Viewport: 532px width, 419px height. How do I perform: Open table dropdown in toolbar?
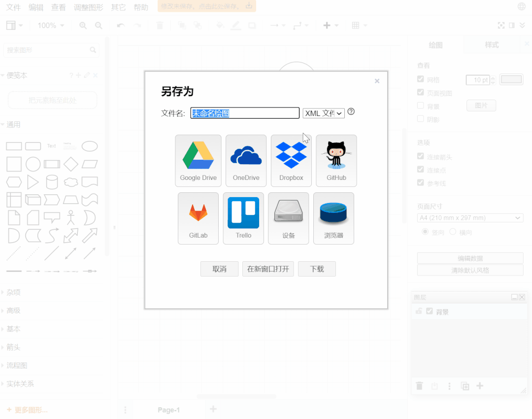tap(360, 26)
